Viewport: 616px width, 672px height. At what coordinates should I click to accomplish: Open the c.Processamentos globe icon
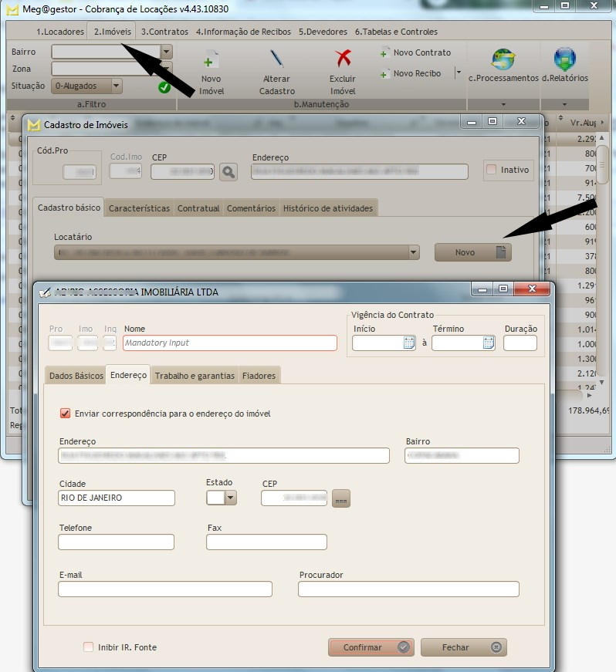coord(503,59)
